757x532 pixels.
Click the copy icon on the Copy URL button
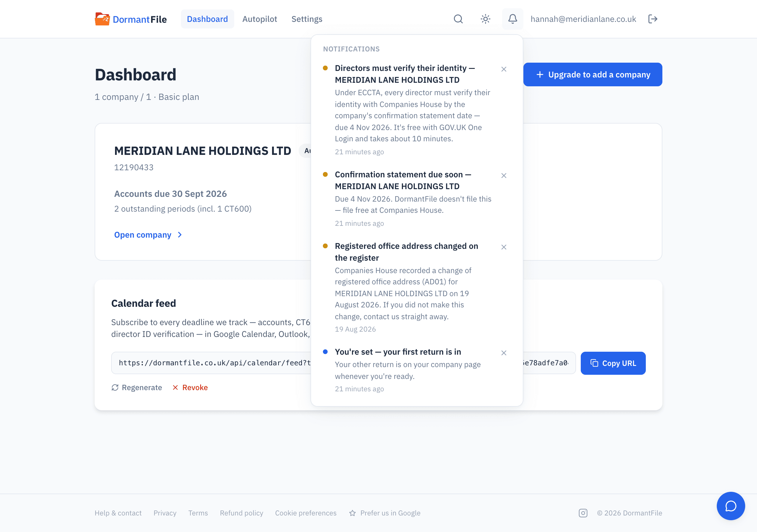(594, 363)
